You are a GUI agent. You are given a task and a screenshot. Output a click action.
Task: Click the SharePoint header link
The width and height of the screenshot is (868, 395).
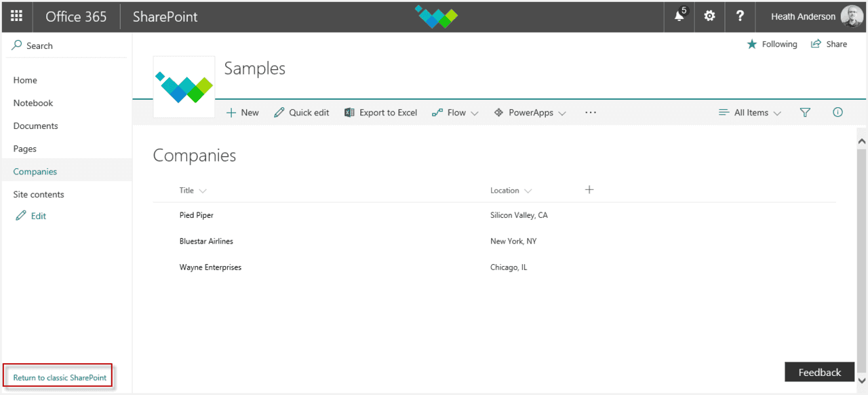pos(165,16)
